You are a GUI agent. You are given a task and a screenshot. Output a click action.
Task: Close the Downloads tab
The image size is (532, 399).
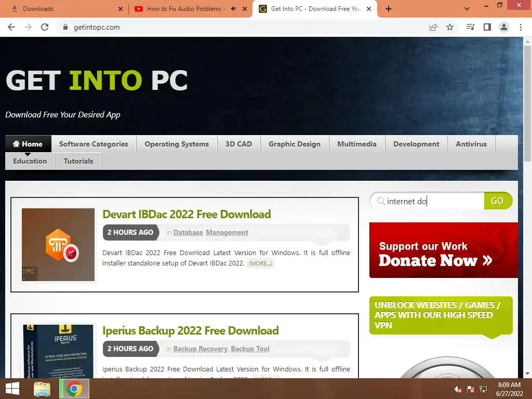tap(121, 9)
